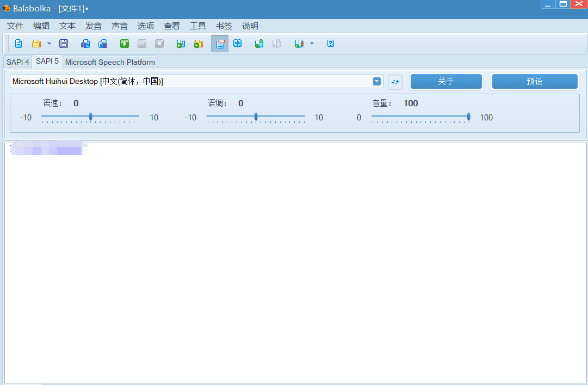Open a file using the folder icon

coord(36,44)
